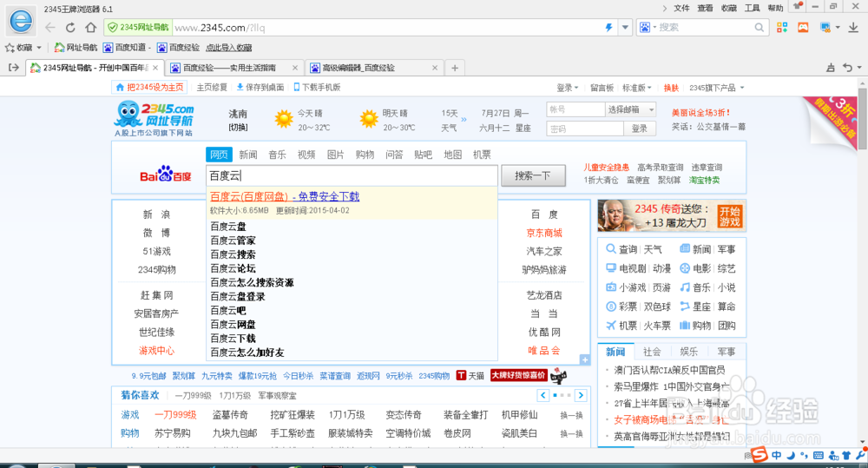Click the Baidu search text box
The width and height of the screenshot is (868, 468).
click(x=352, y=175)
